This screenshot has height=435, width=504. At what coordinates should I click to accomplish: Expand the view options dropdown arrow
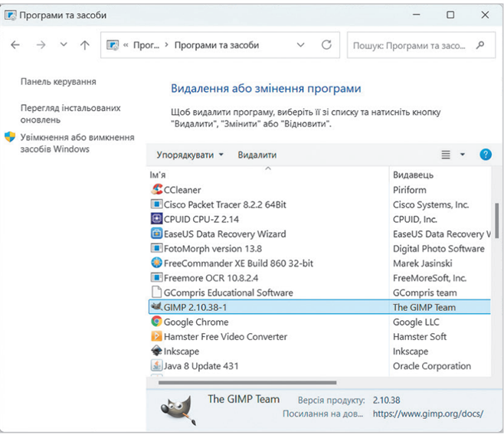pyautogui.click(x=463, y=155)
